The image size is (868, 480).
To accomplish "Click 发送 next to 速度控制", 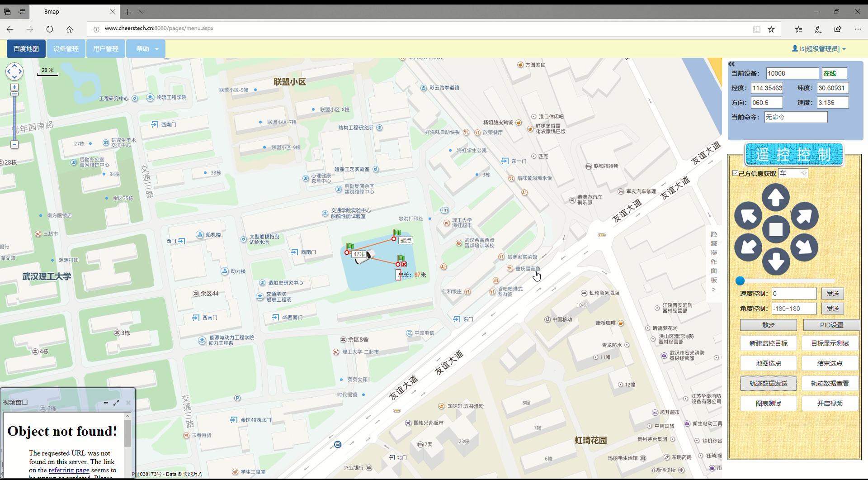I will (x=832, y=294).
